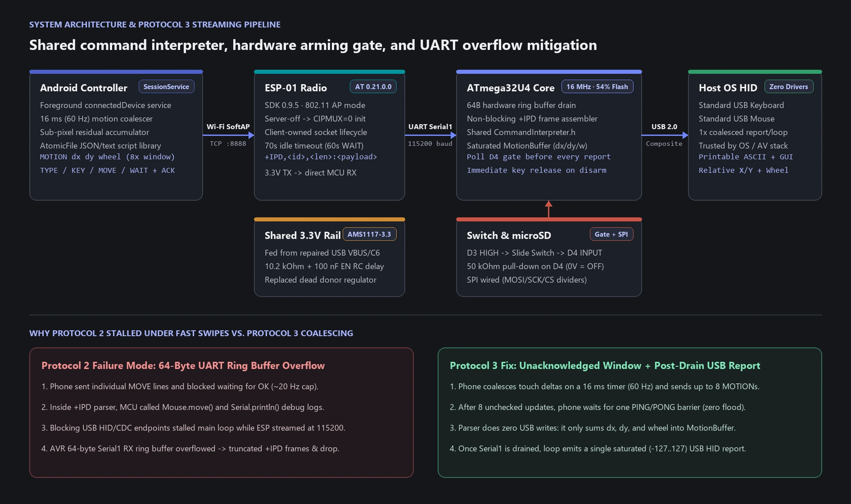Click the TCP :8888 label
The height and width of the screenshot is (504, 851).
(x=228, y=144)
